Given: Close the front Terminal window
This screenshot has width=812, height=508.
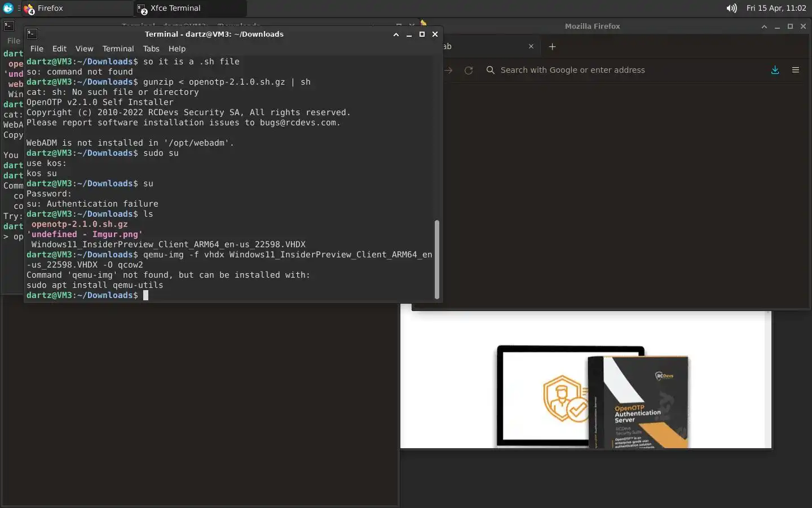Looking at the screenshot, I should pos(435,34).
